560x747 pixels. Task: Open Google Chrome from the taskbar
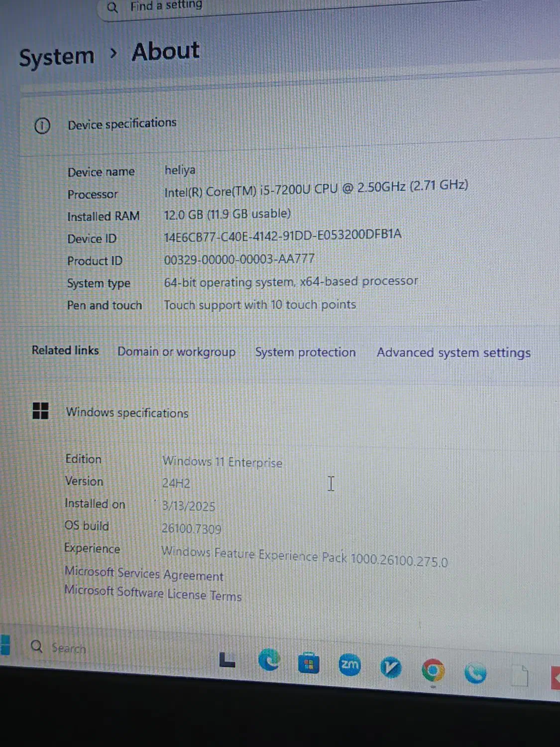pos(433,670)
